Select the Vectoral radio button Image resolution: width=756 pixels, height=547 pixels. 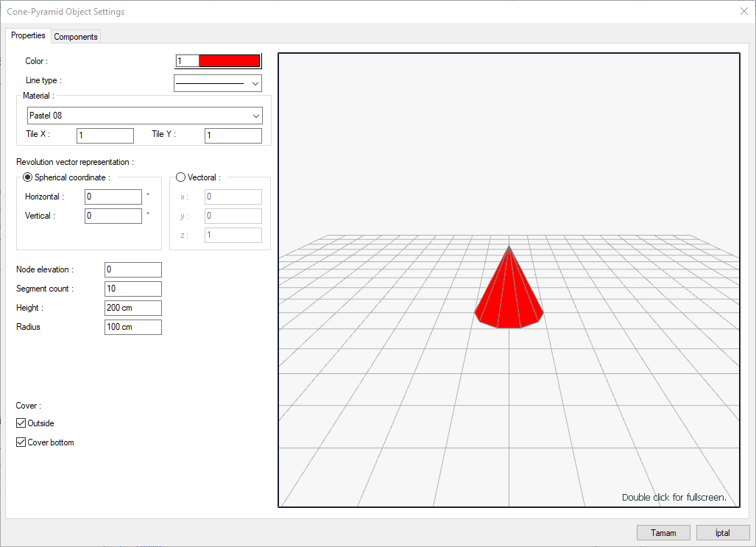pyautogui.click(x=181, y=177)
